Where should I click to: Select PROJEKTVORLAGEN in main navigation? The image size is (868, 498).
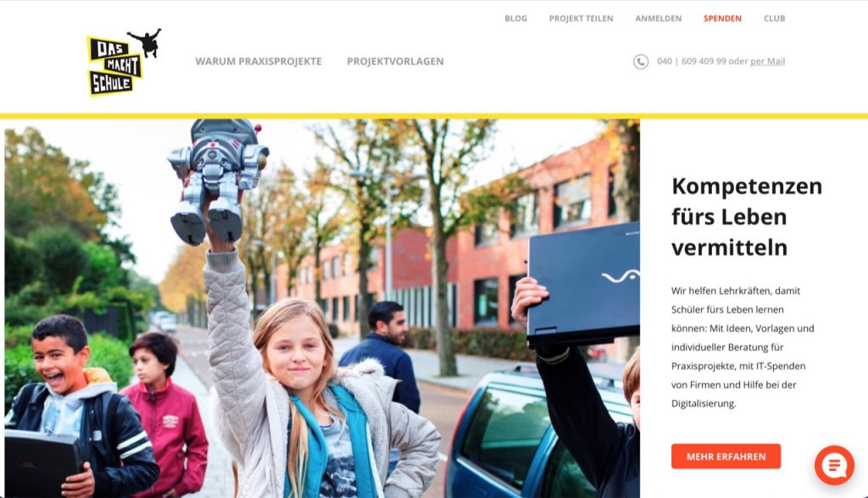[x=395, y=62]
